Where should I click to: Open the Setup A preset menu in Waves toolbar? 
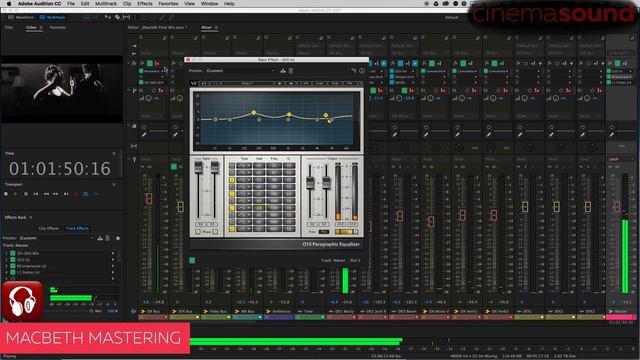247,84
